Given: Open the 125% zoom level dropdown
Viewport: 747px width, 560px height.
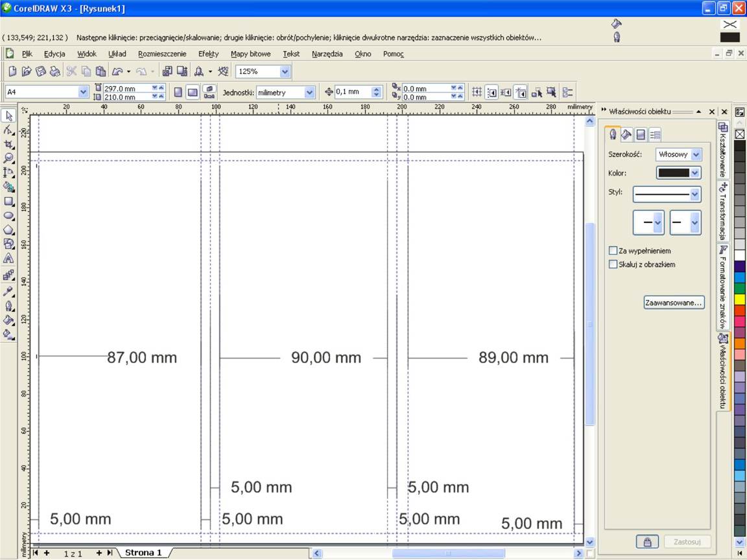Looking at the screenshot, I should (x=285, y=71).
